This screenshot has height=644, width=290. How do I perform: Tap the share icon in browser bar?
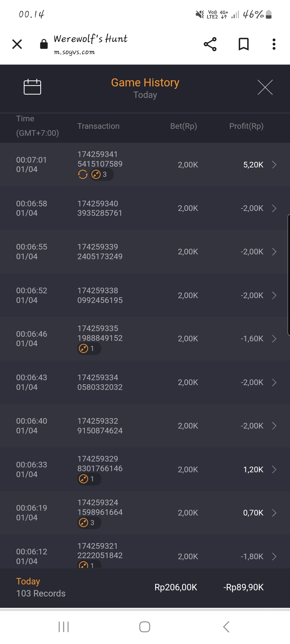click(210, 44)
